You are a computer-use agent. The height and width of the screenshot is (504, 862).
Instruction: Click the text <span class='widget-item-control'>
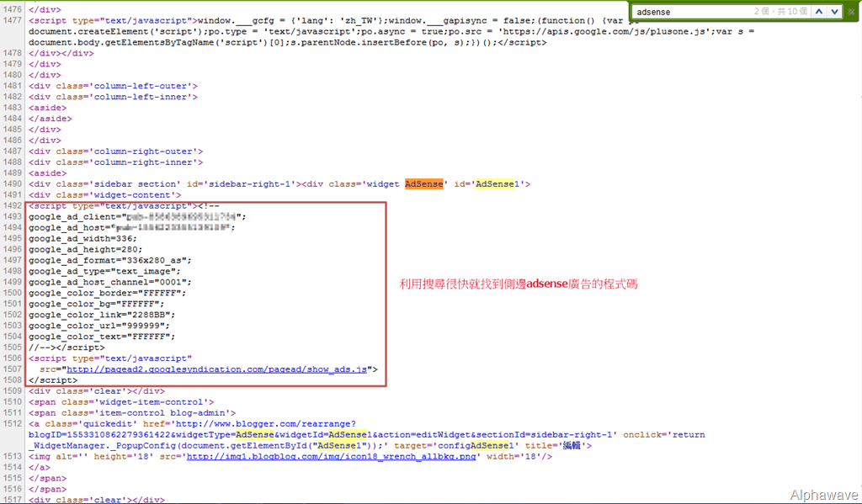121,402
